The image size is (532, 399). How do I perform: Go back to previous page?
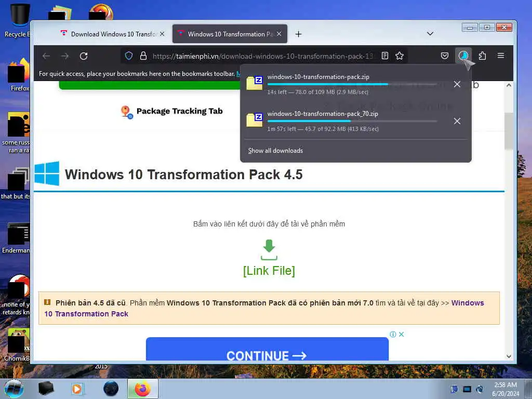tap(46, 56)
